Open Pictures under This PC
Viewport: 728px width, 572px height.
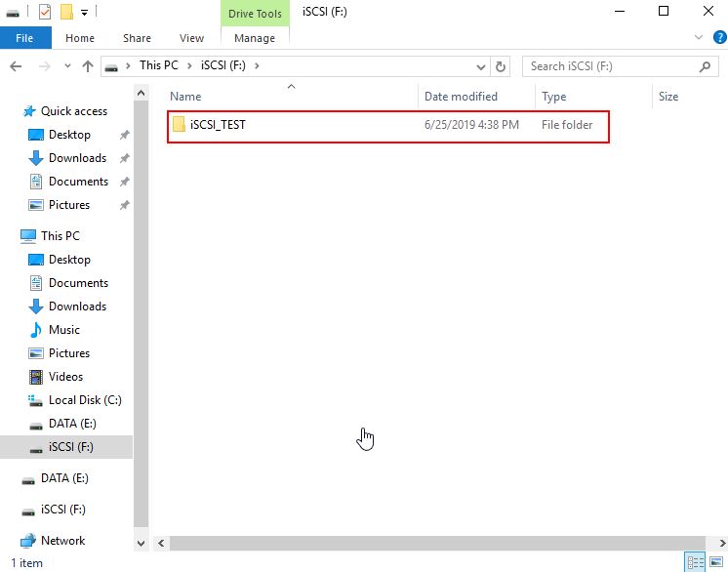tap(69, 353)
